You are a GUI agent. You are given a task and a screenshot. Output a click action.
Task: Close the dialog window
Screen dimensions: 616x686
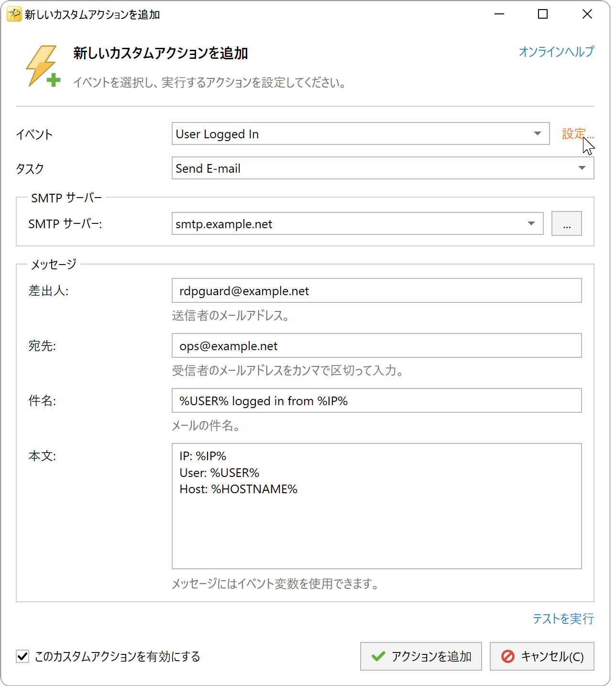(587, 14)
